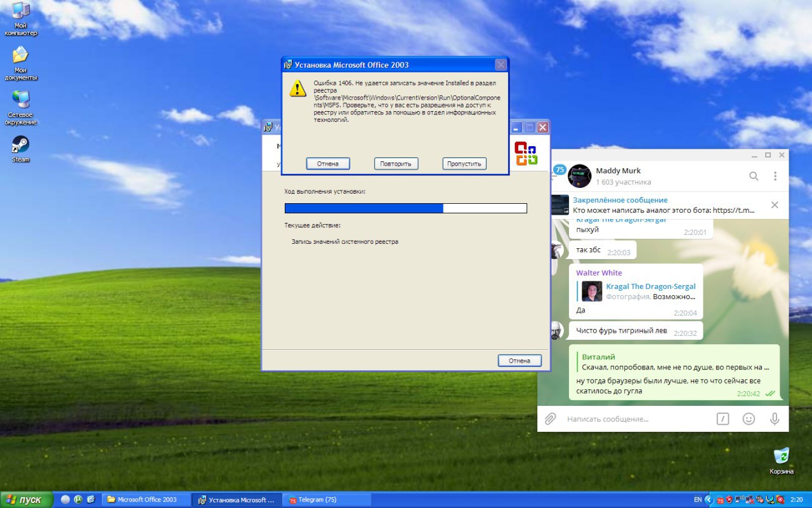812x508 pixels.
Task: Click the attach file paperclip in Telegram
Action: click(551, 419)
